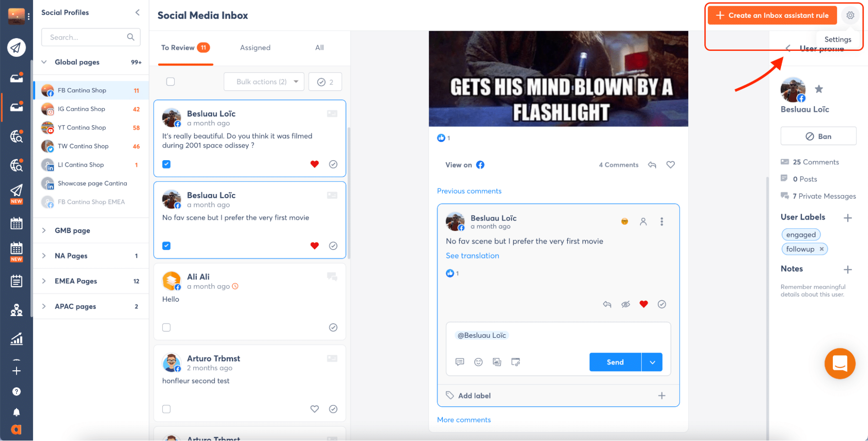Expand Add label with plus icon
This screenshot has width=868, height=441.
coord(662,395)
